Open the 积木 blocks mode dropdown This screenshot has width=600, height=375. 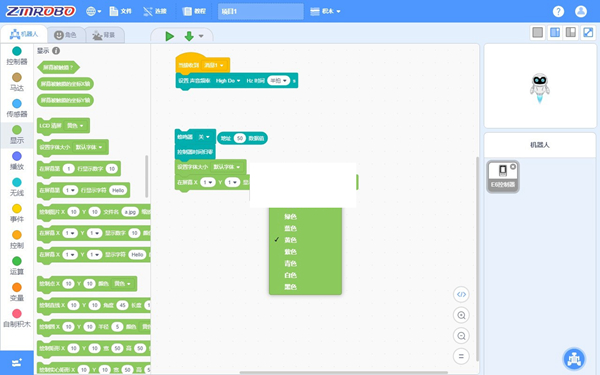[325, 11]
